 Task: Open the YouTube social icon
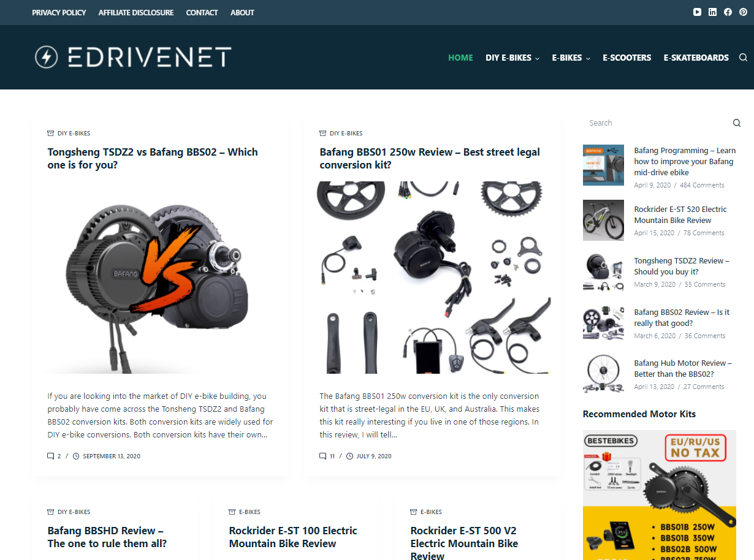tap(697, 12)
